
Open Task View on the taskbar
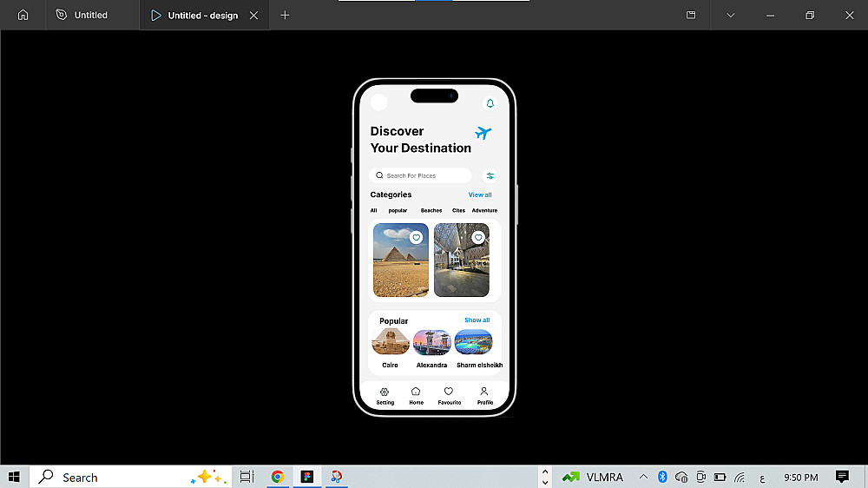click(x=247, y=477)
